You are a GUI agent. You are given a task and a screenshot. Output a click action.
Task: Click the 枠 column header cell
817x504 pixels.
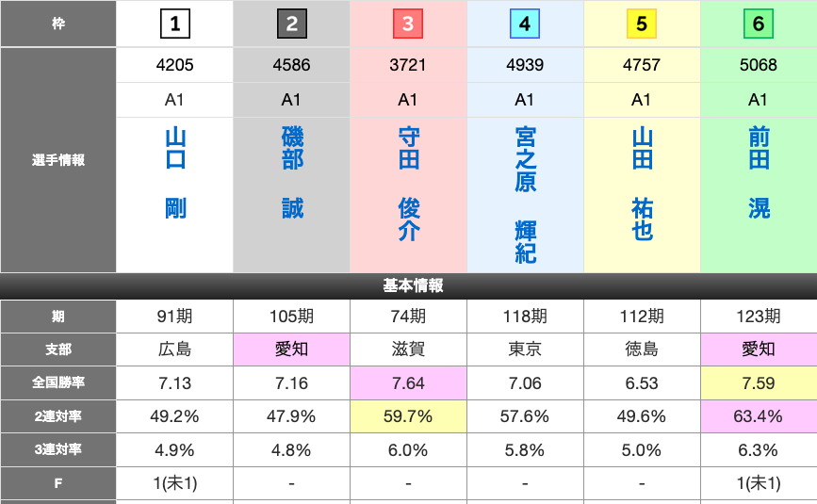(x=57, y=24)
